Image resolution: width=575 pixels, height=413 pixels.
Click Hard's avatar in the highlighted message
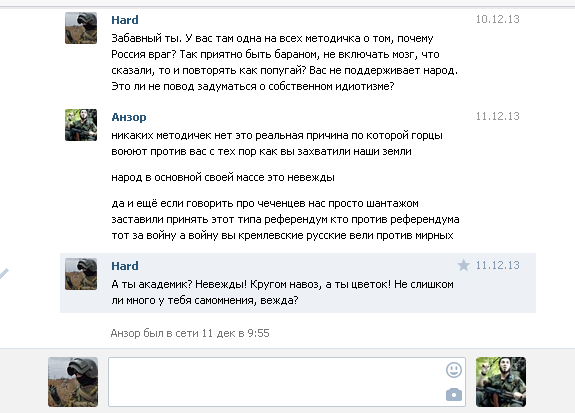81,274
